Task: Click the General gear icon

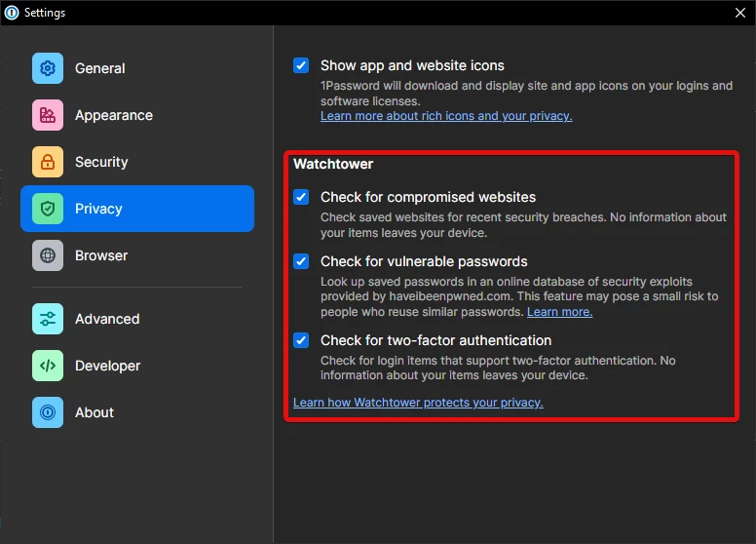Action: (x=48, y=68)
